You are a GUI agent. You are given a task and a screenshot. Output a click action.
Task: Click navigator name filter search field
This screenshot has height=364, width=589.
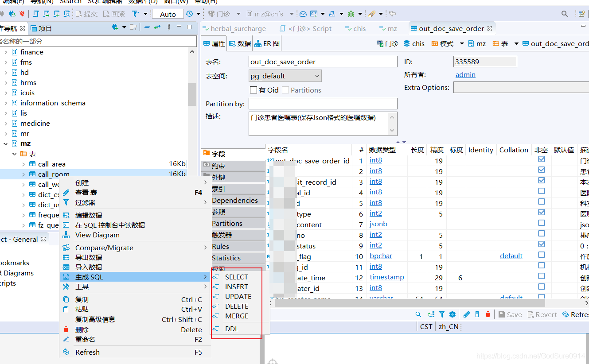pyautogui.click(x=98, y=41)
